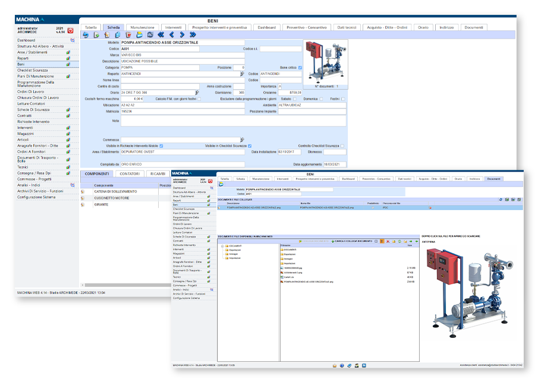
Task: Click the quick-add icon beside Reparti
Action: coord(68,58)
